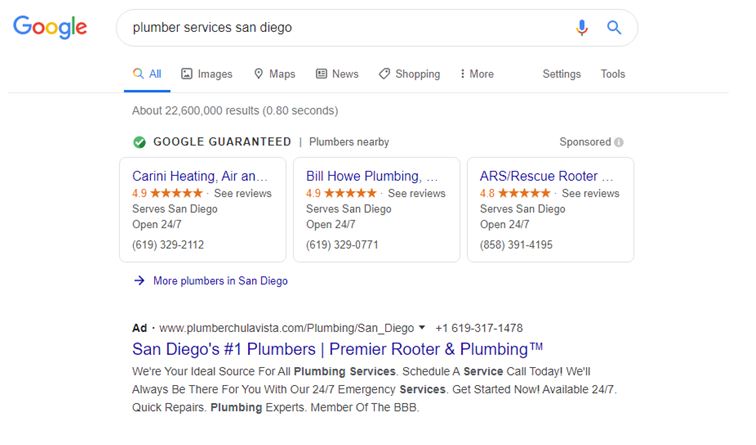Open Settings in the search bar menu
The height and width of the screenshot is (445, 756).
pyautogui.click(x=562, y=74)
